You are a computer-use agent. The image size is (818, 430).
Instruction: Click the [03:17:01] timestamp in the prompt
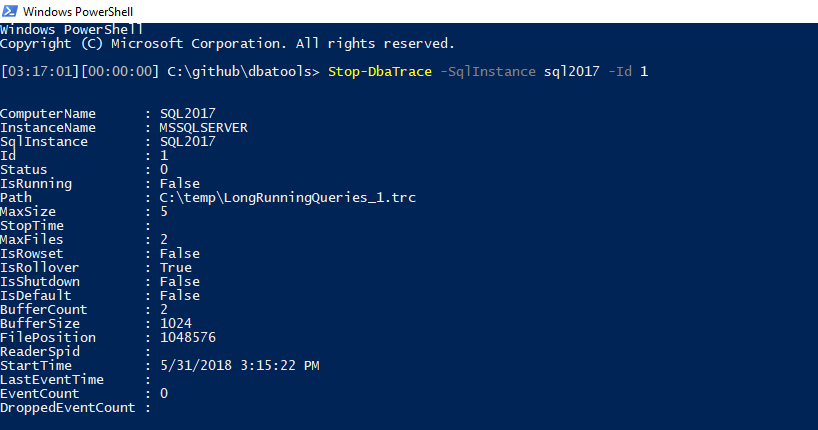pyautogui.click(x=40, y=72)
